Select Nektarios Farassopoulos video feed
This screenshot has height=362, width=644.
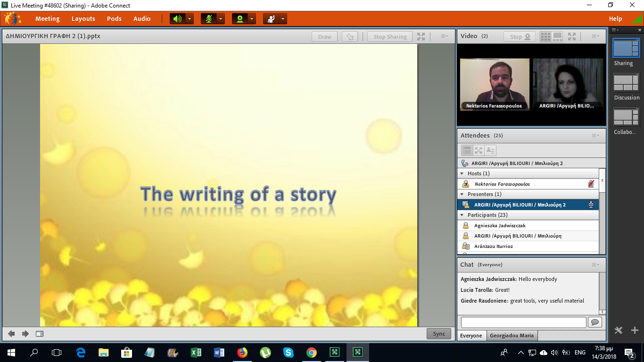(495, 84)
